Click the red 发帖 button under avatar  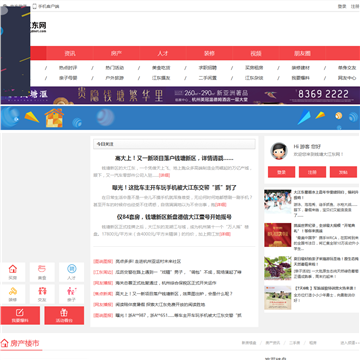coord(343,172)
